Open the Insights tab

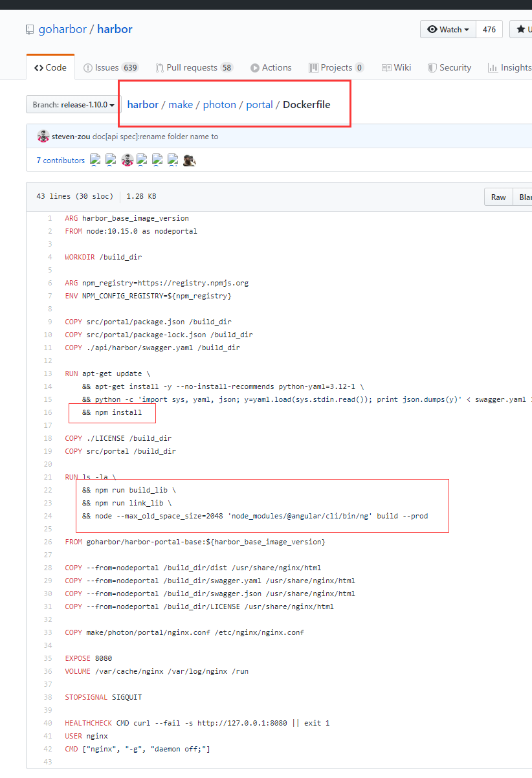509,67
